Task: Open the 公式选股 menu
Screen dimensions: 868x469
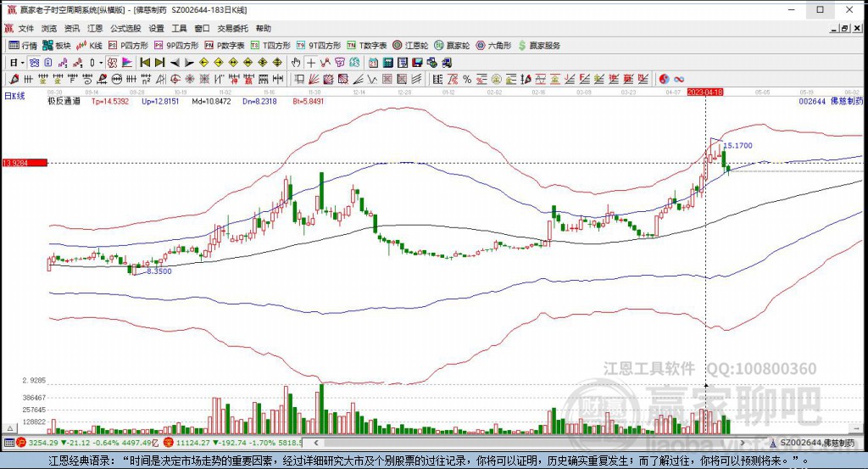Action: click(125, 28)
